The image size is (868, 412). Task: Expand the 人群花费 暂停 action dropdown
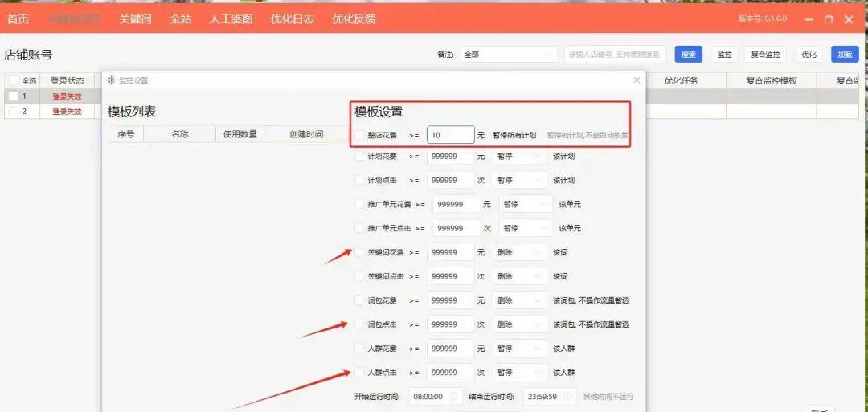pyautogui.click(x=519, y=349)
